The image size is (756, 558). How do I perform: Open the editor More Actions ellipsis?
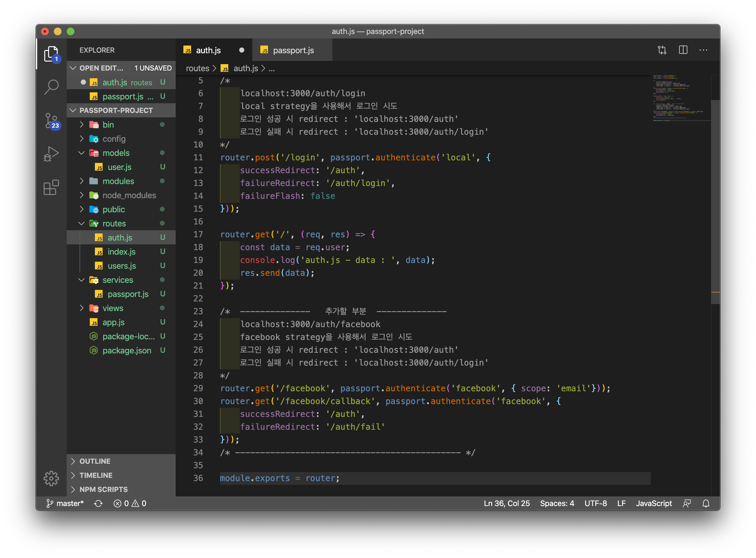coord(703,50)
